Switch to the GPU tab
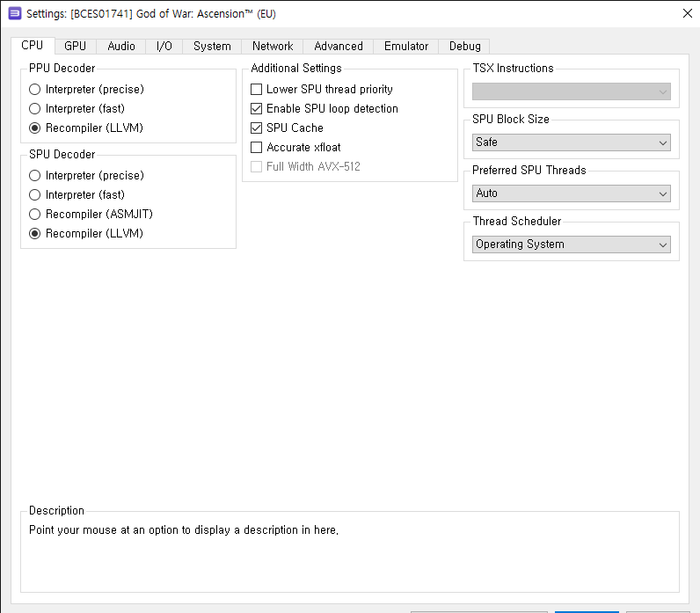 tap(75, 46)
